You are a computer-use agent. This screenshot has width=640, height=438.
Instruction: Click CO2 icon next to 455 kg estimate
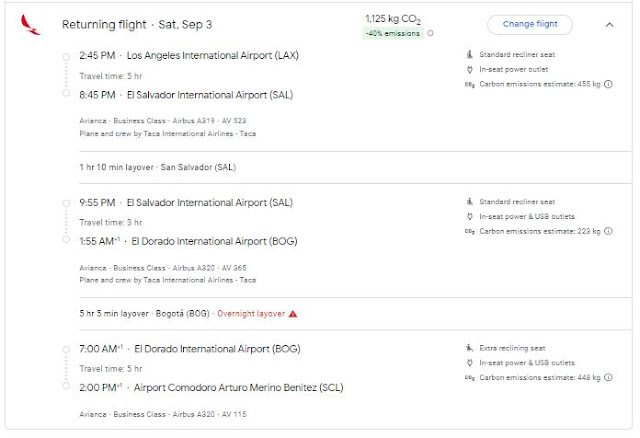click(470, 86)
